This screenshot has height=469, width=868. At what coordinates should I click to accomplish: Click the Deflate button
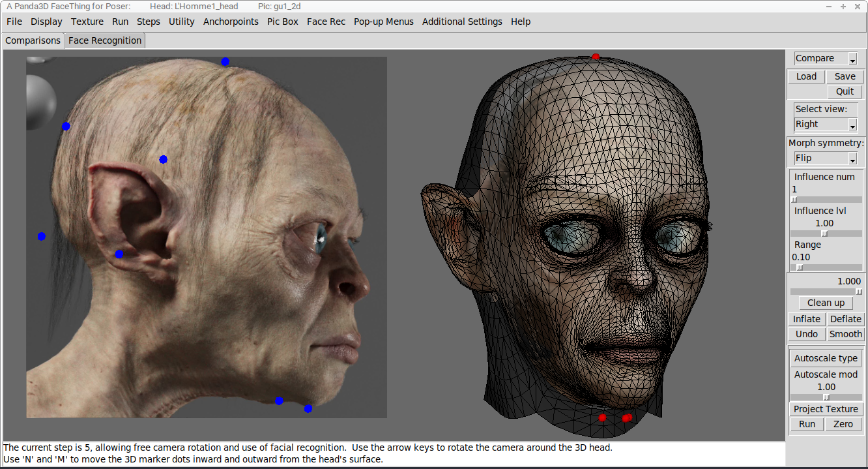(x=846, y=319)
